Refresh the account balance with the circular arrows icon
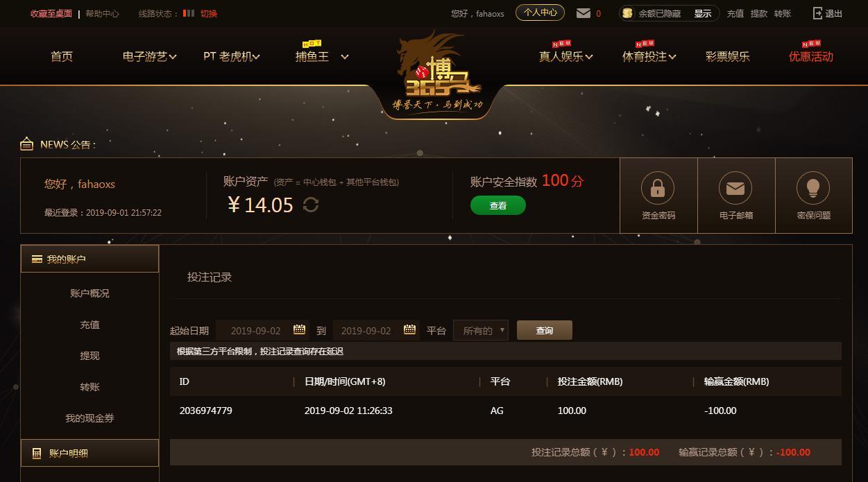The image size is (868, 482). pos(311,205)
